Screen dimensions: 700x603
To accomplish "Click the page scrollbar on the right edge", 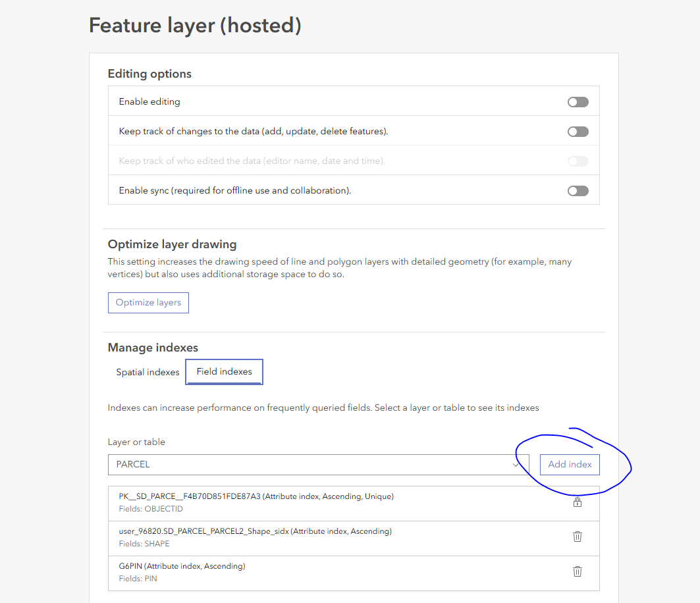I will pyautogui.click(x=696, y=301).
